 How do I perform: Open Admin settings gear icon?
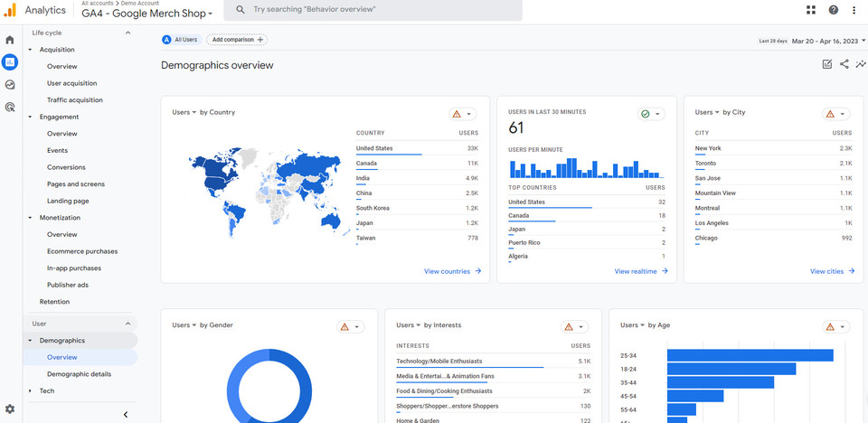point(10,409)
